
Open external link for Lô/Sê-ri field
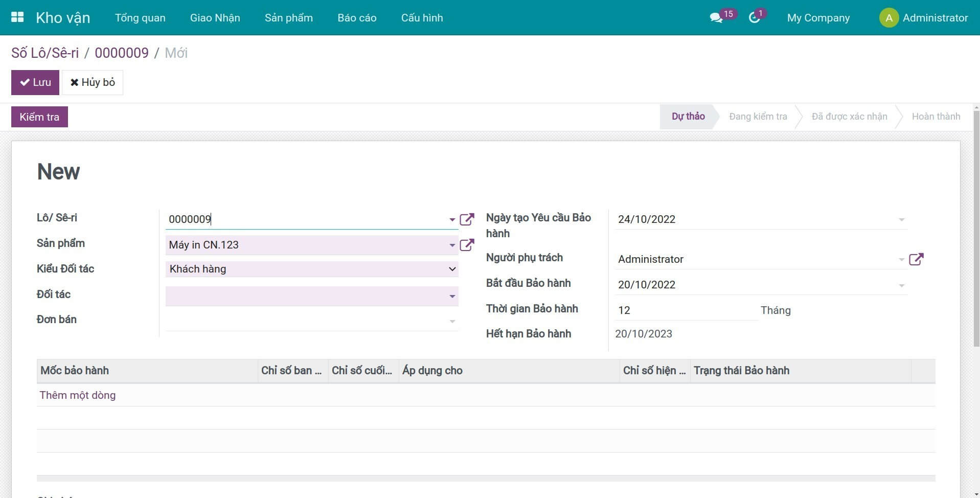point(467,219)
